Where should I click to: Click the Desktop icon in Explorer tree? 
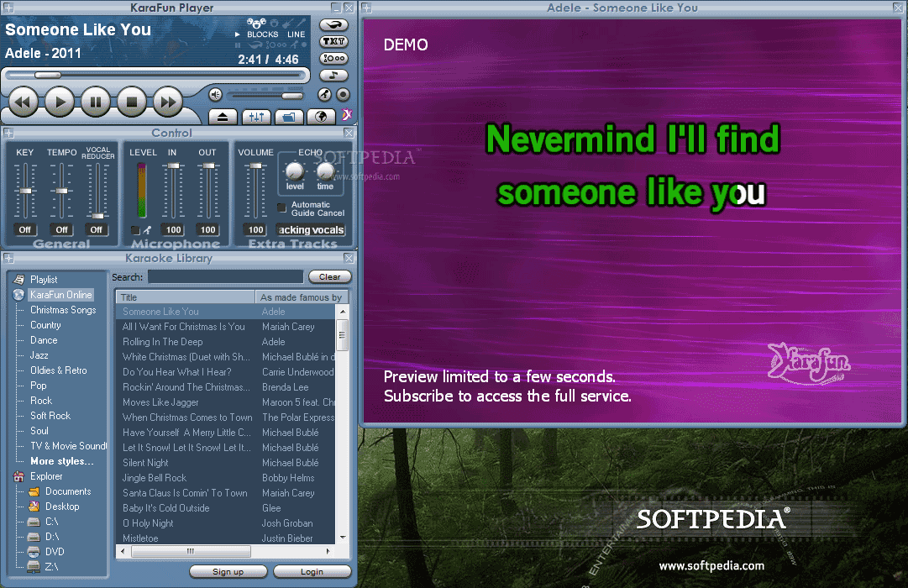(34, 507)
